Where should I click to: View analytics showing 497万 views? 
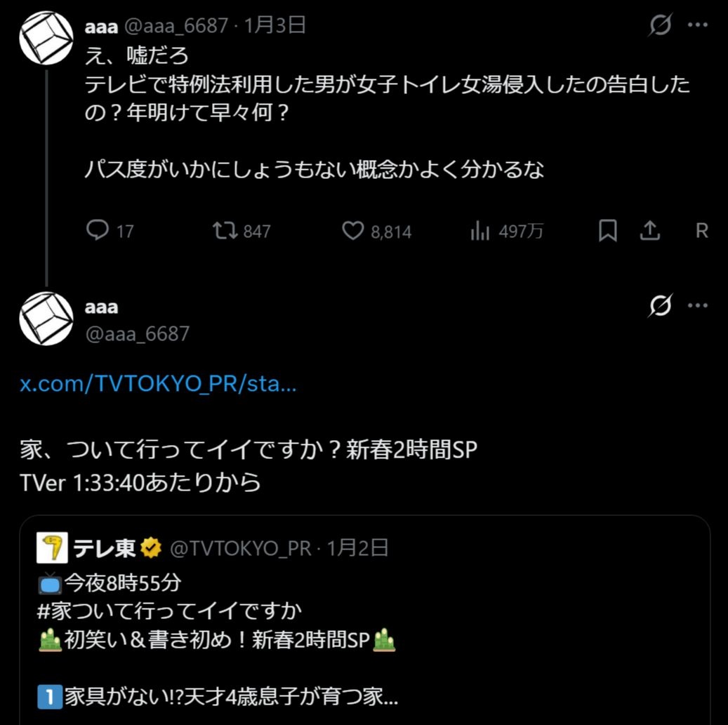(x=480, y=230)
